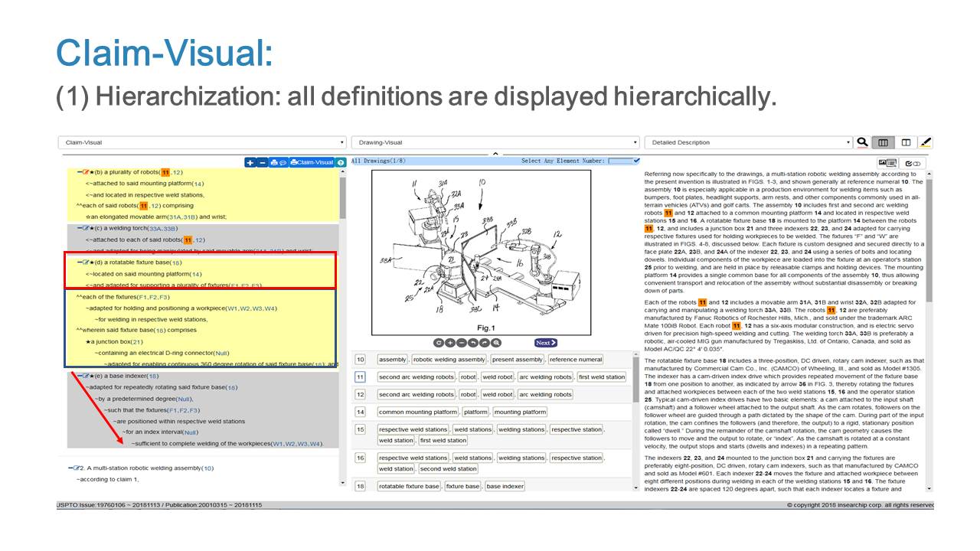Rotate the drawing counterclockwise
The width and height of the screenshot is (980, 551).
[x=473, y=343]
